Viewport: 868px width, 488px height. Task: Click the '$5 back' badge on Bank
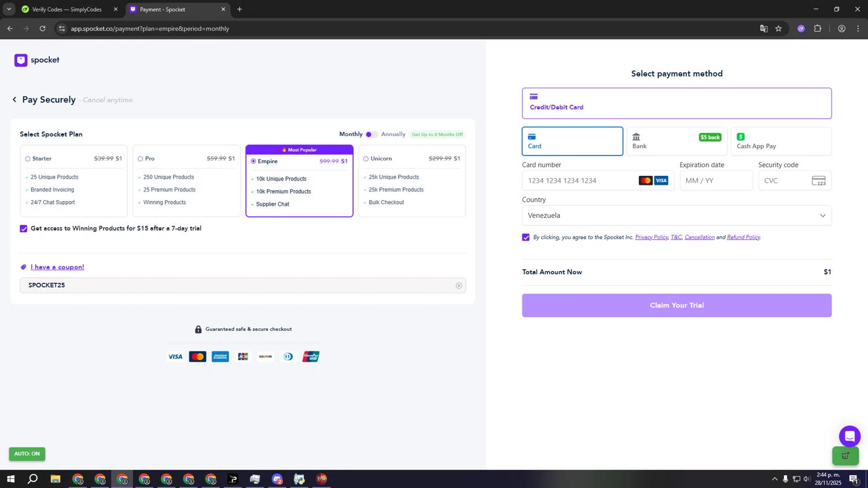(x=710, y=138)
